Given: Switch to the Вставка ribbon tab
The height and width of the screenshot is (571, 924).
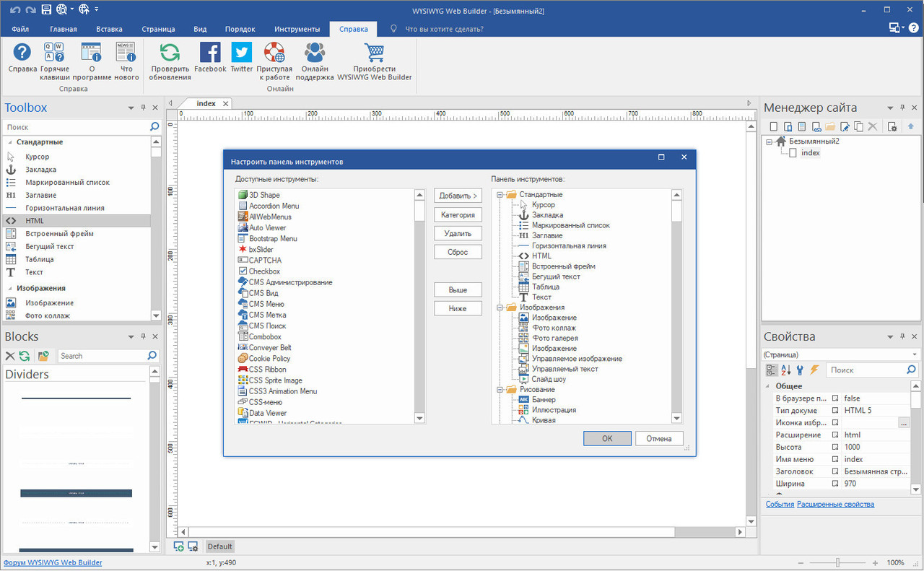Looking at the screenshot, I should [109, 29].
